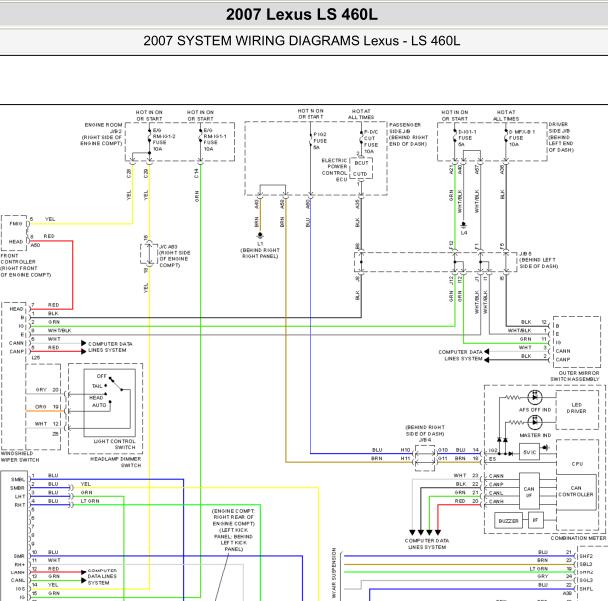
Task: Click the BUZZER block
Action: (508, 521)
